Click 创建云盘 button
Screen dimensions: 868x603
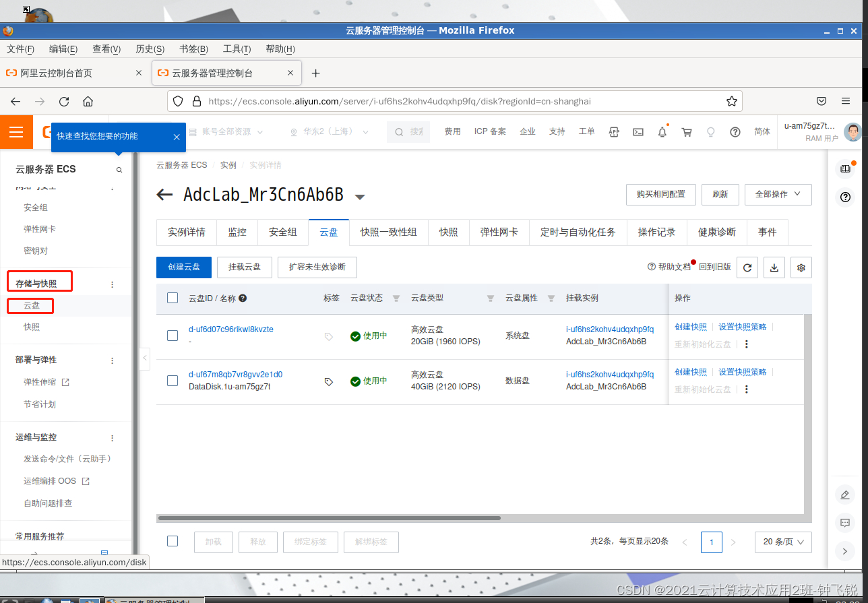click(184, 267)
